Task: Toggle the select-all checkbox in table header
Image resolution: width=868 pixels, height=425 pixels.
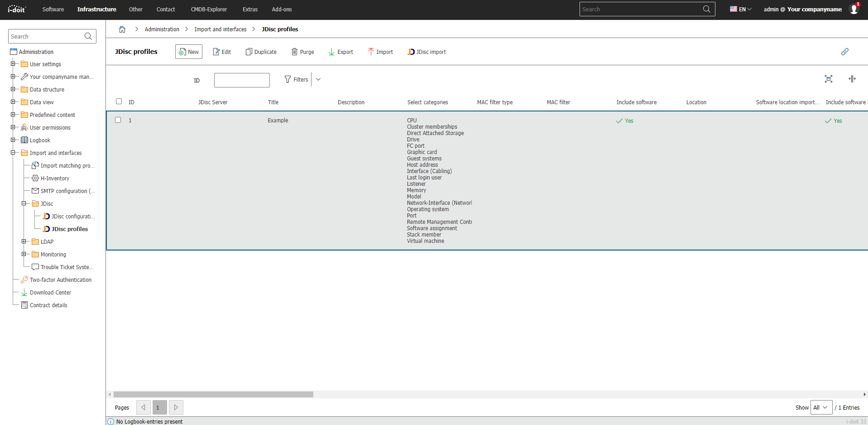Action: coord(119,101)
